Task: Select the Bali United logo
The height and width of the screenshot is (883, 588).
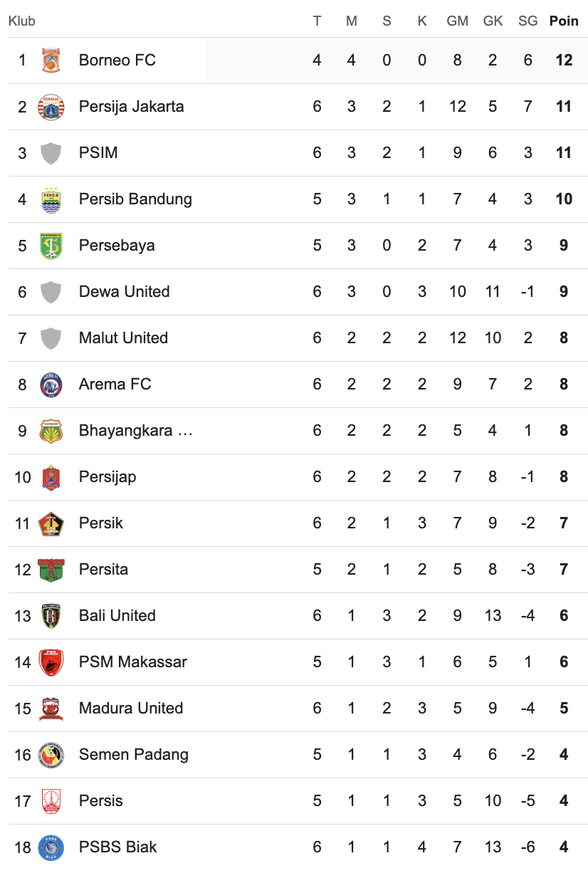Action: [x=51, y=616]
